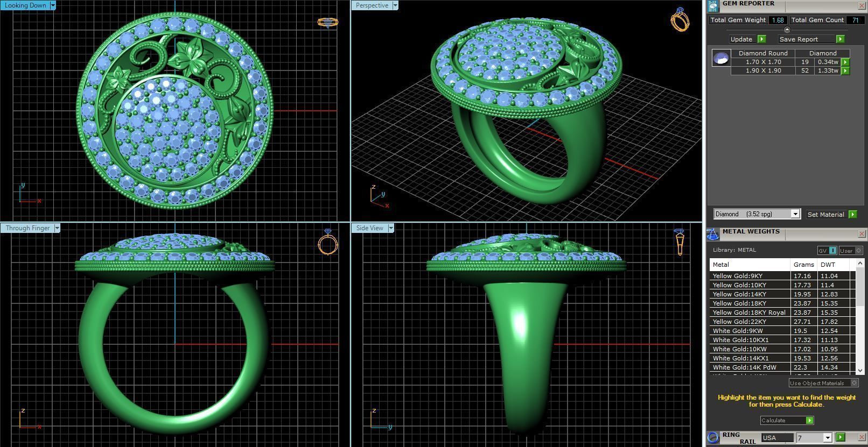Close the Metal Weights panel

[861, 233]
